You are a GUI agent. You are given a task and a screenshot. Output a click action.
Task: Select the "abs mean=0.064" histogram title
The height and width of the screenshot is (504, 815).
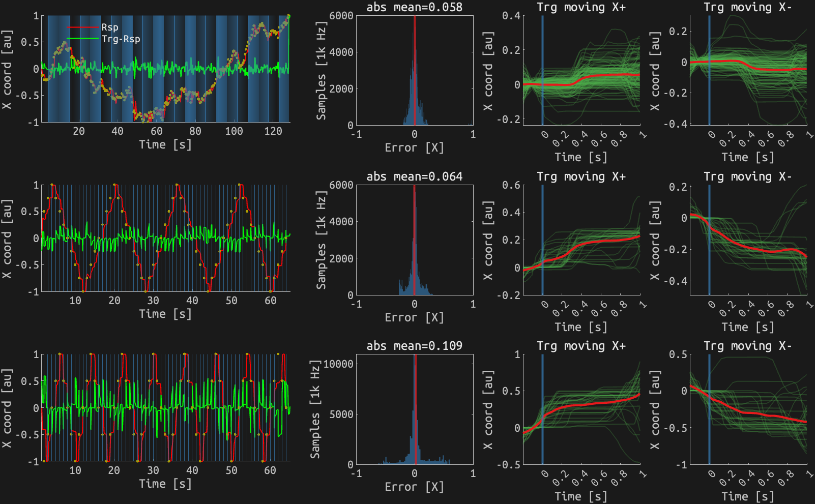[x=414, y=176]
